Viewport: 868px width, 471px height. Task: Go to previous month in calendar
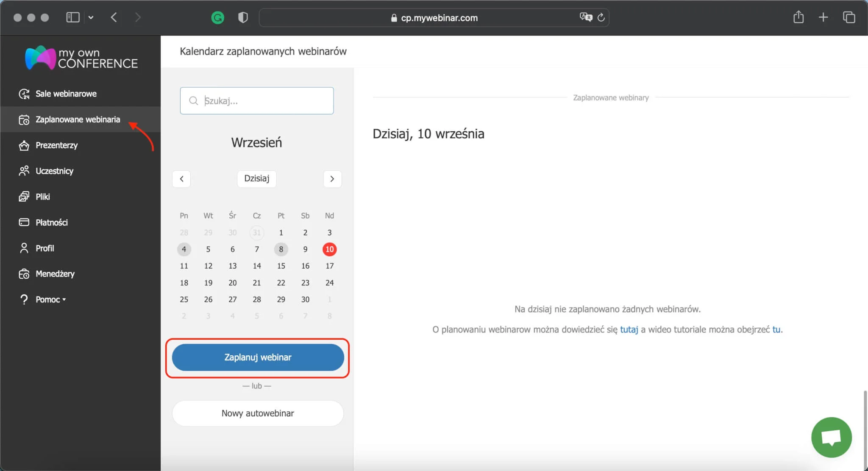[181, 179]
